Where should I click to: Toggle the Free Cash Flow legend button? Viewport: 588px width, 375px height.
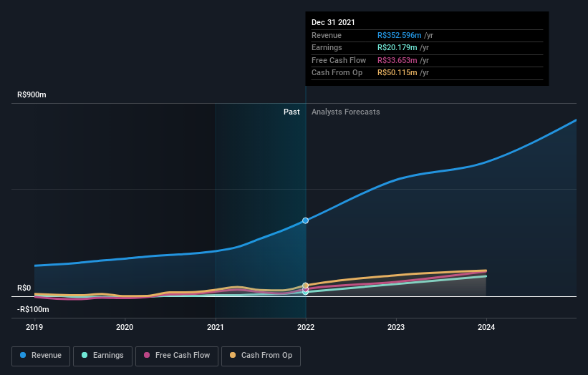coord(177,356)
